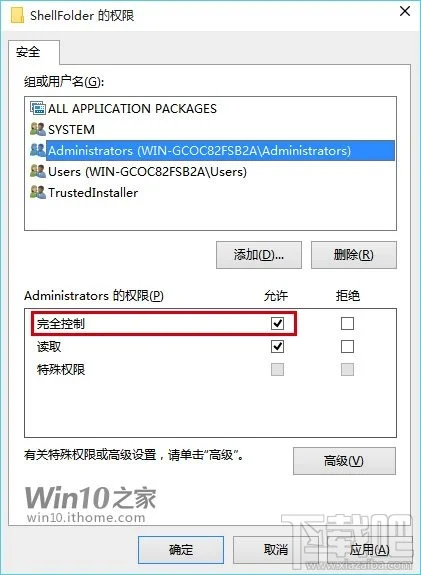Screen dimensions: 421x575
Task: Click the 删除(R) button
Action: click(x=354, y=255)
